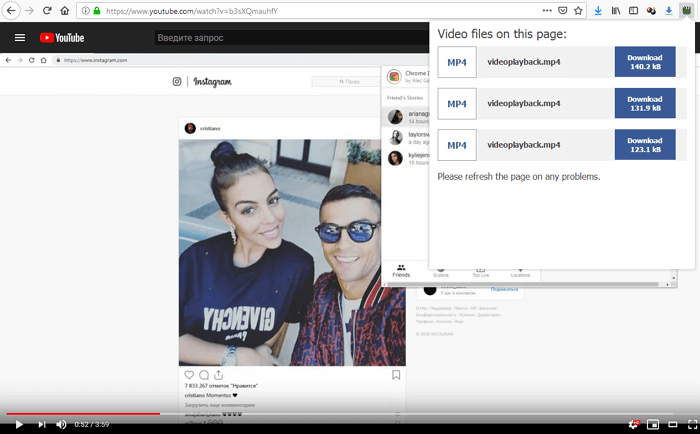Play the YouTube video
This screenshot has width=700, height=434.
[18, 425]
